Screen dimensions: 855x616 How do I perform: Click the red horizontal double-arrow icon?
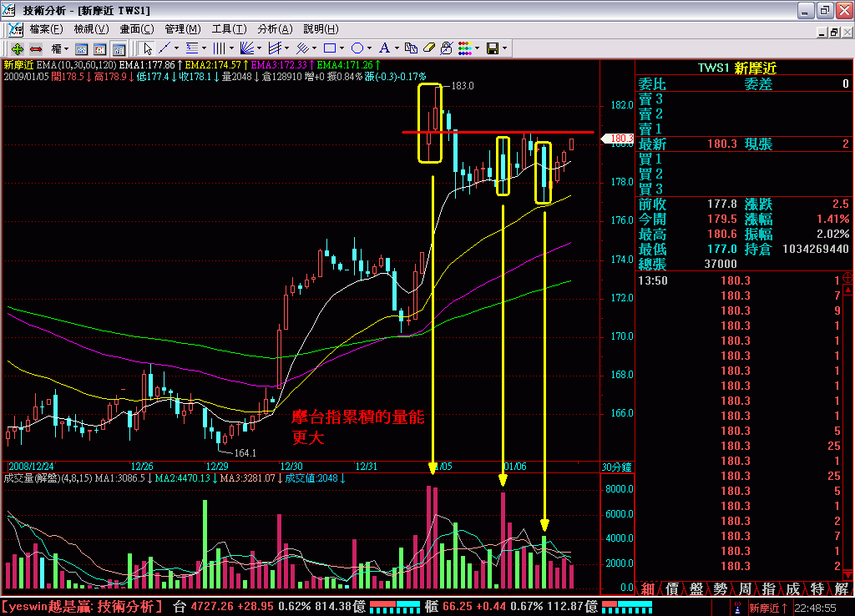pyautogui.click(x=36, y=49)
